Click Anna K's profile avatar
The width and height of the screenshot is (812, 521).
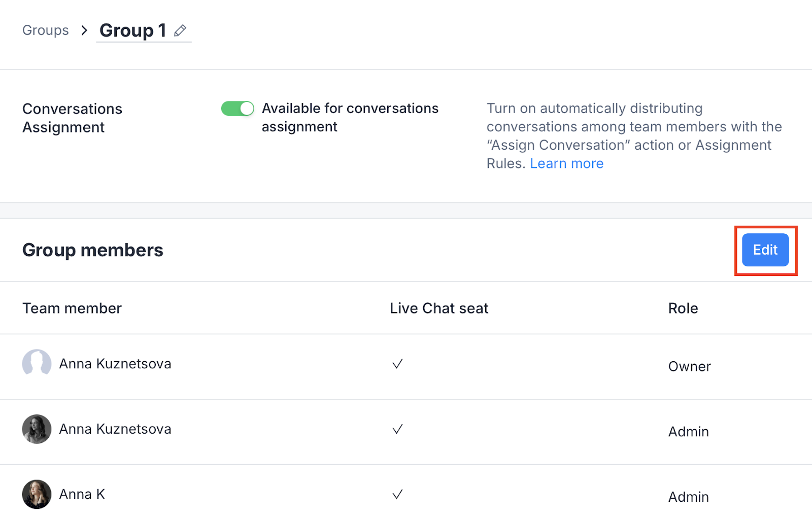37,494
